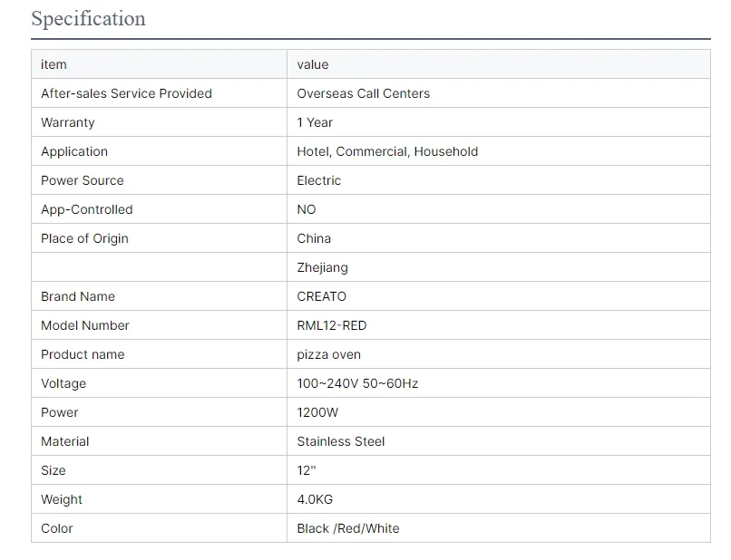Click the CREATO brand name value
The image size is (731, 560).
click(321, 296)
